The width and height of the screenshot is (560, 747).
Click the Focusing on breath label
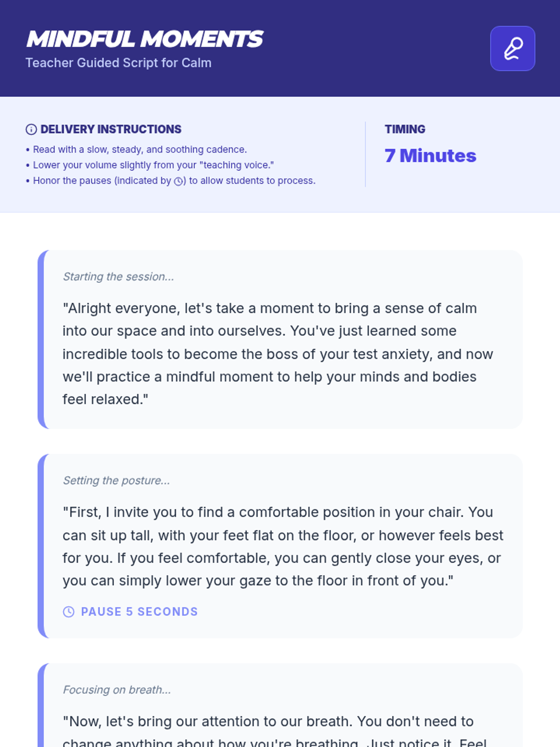117,690
